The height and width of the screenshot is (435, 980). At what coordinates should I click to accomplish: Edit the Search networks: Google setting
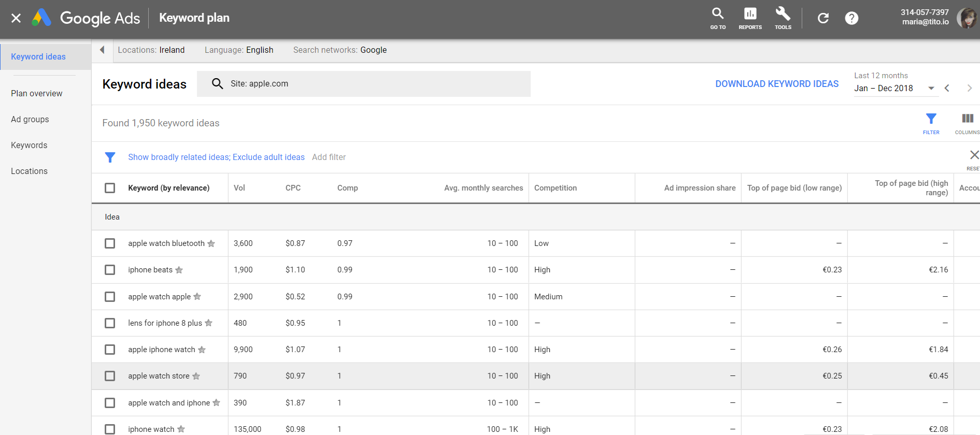340,50
